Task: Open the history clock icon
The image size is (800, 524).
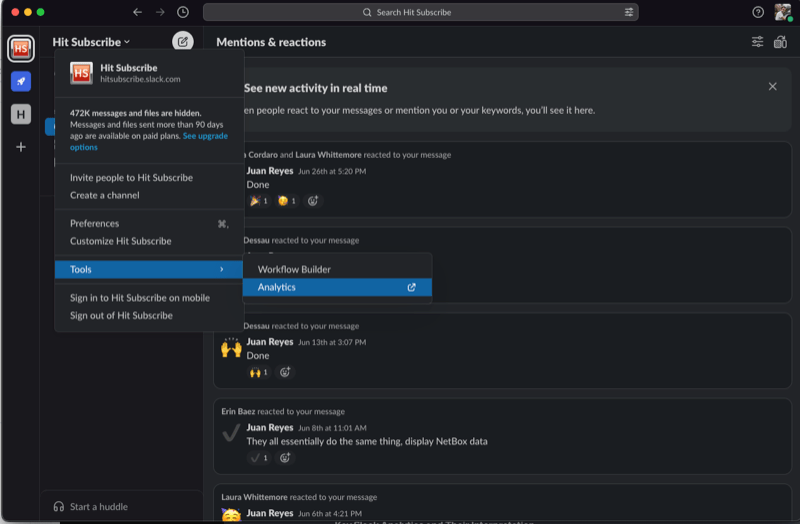Action: pos(183,12)
